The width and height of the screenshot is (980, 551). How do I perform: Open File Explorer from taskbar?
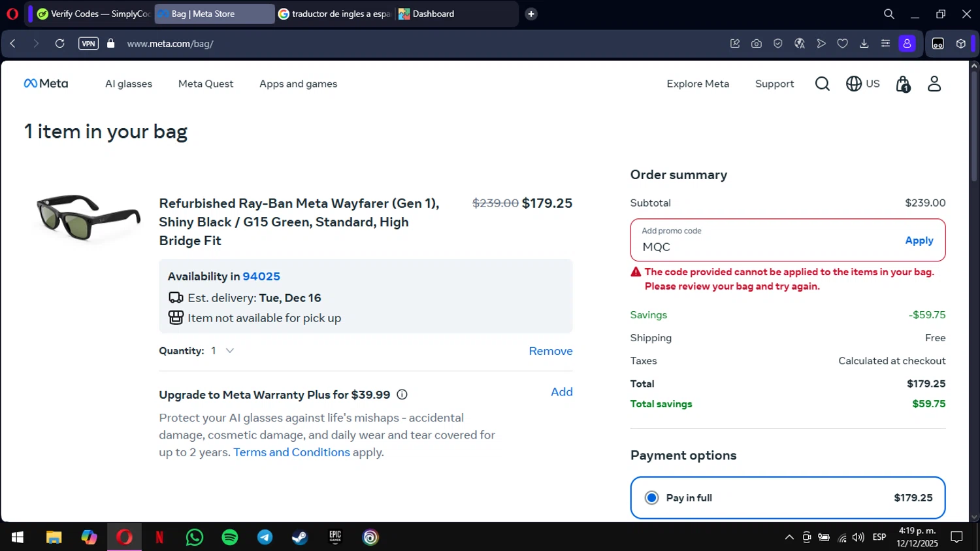54,537
